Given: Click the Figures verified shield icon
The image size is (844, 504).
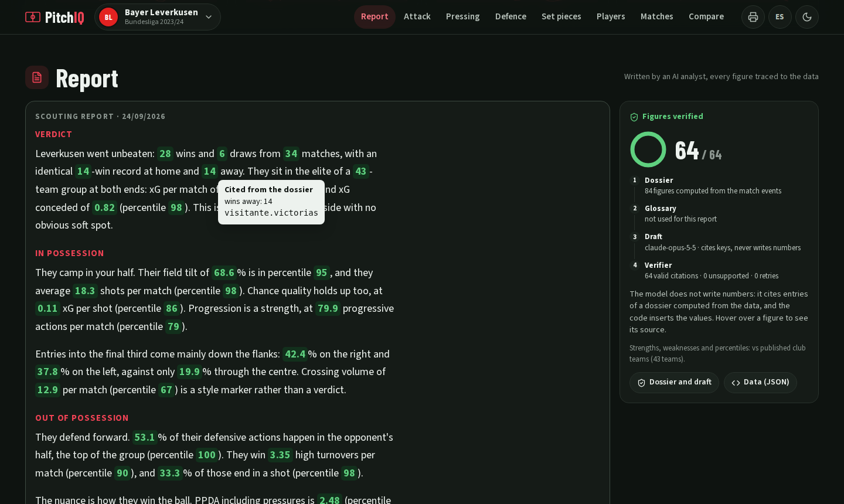Looking at the screenshot, I should pyautogui.click(x=634, y=117).
